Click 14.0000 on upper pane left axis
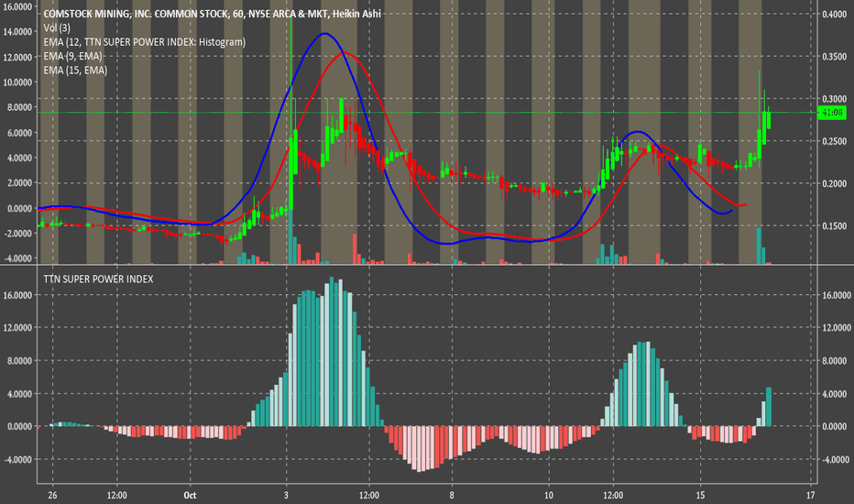Viewport: 854px width, 504px height. [17, 31]
